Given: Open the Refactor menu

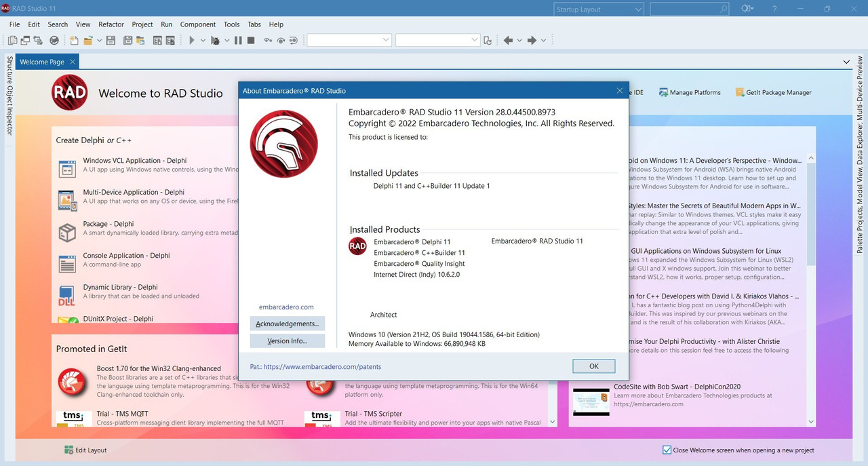Looking at the screenshot, I should click(x=111, y=24).
